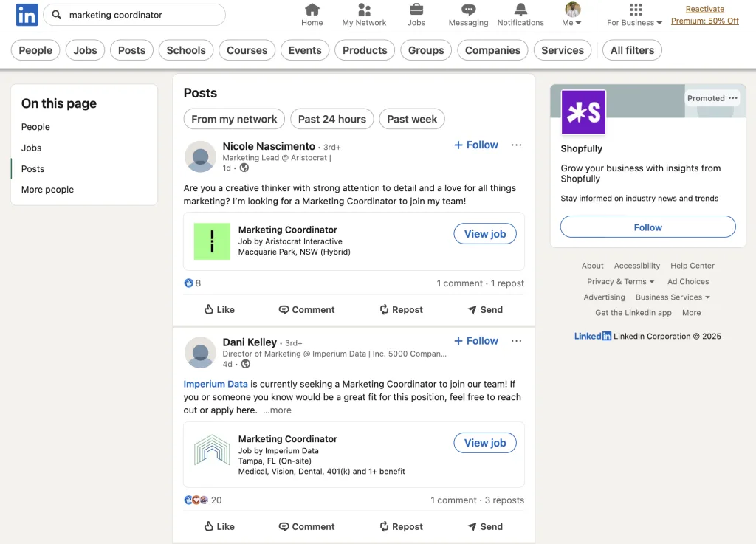Viewport: 756px width, 544px height.
Task: Expand Business Services footer dropdown
Action: (673, 297)
